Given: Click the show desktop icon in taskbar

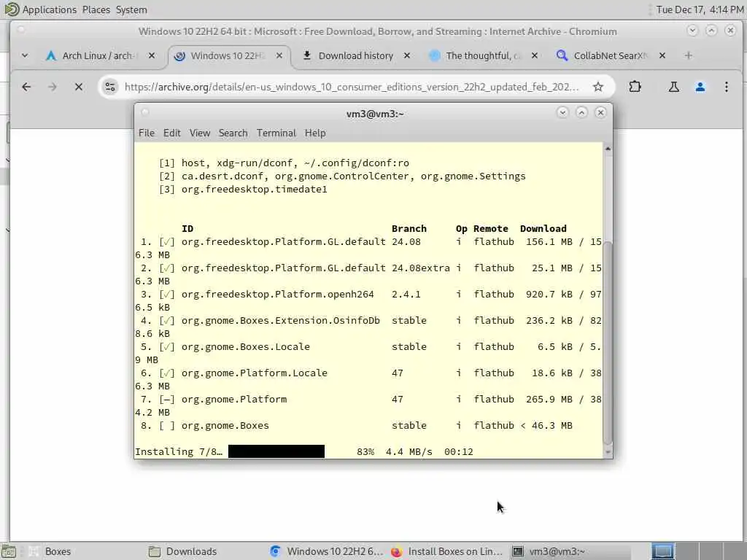Looking at the screenshot, I should [x=9, y=551].
